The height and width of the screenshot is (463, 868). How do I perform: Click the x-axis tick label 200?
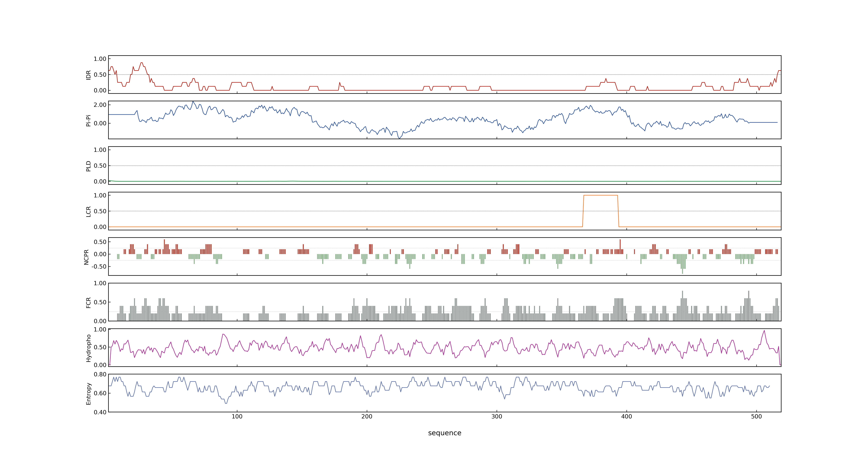(x=367, y=416)
